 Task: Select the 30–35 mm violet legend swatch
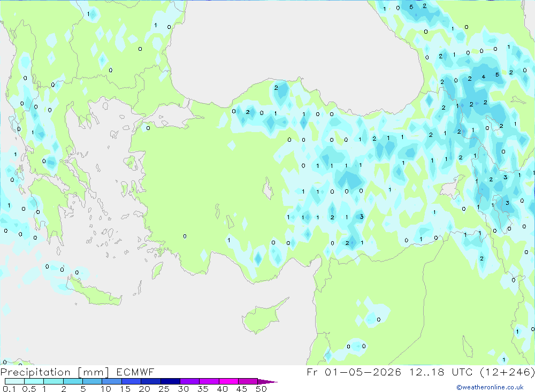(189, 381)
